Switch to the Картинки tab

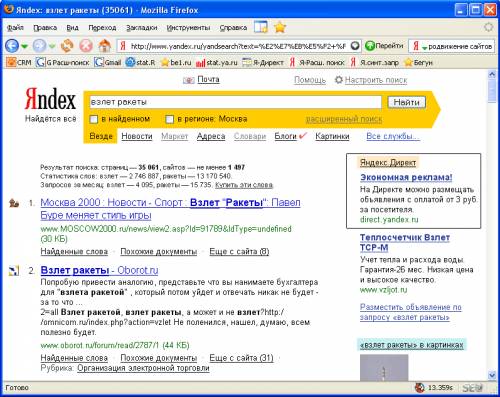332,136
